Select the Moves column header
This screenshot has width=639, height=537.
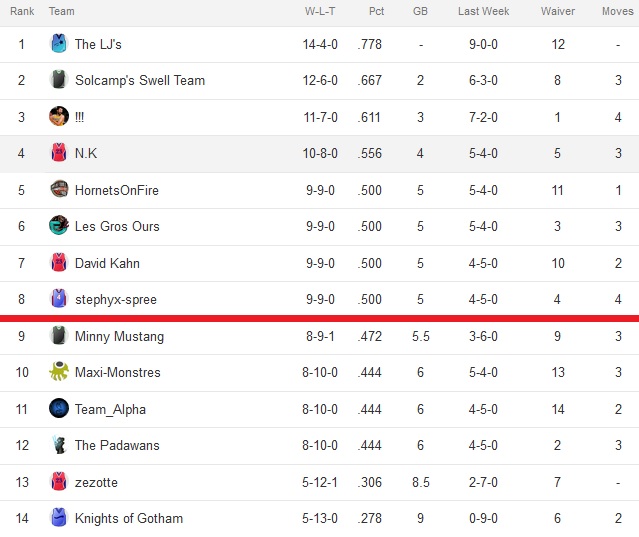tap(618, 11)
